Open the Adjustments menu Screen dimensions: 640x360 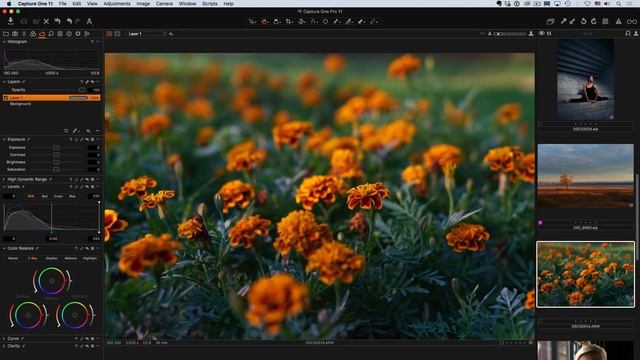117,3
